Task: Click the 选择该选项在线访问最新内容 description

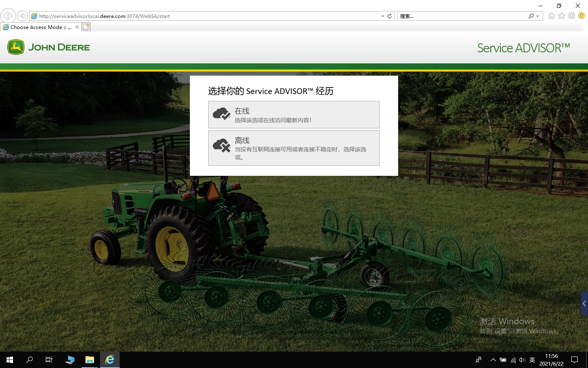Action: pyautogui.click(x=273, y=120)
